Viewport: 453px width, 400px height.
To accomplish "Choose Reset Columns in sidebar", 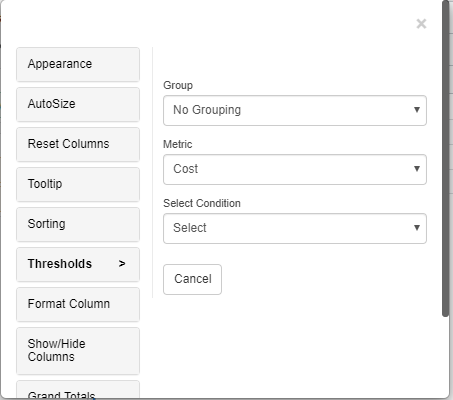I will click(78, 144).
